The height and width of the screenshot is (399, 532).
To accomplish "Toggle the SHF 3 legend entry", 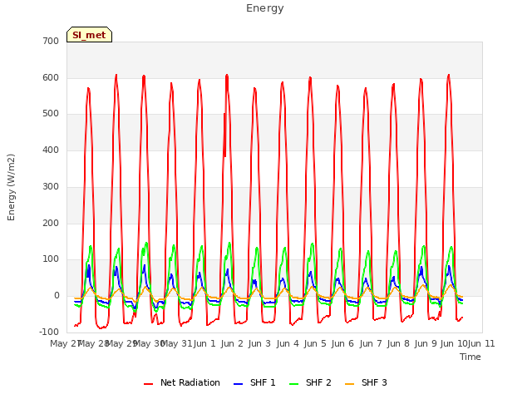I will click(x=366, y=382).
